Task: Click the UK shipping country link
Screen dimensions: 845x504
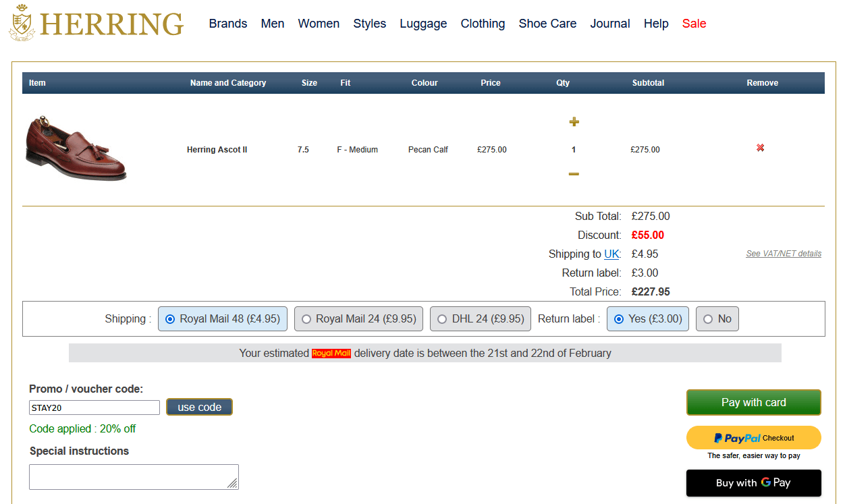Action: tap(611, 254)
